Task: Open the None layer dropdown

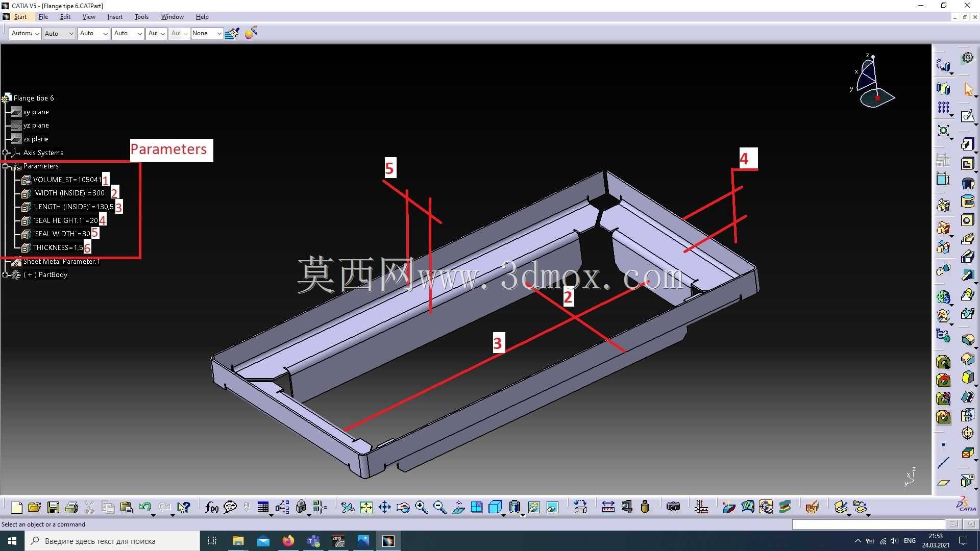Action: click(x=207, y=33)
